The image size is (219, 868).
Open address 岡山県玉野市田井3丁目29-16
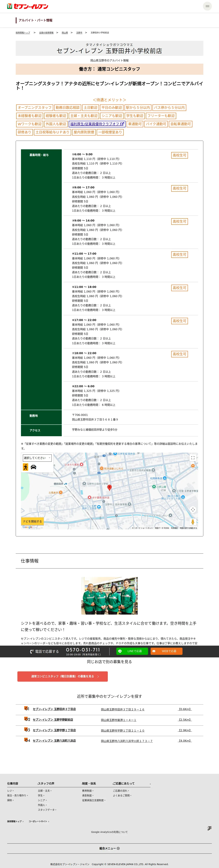[123, 709]
